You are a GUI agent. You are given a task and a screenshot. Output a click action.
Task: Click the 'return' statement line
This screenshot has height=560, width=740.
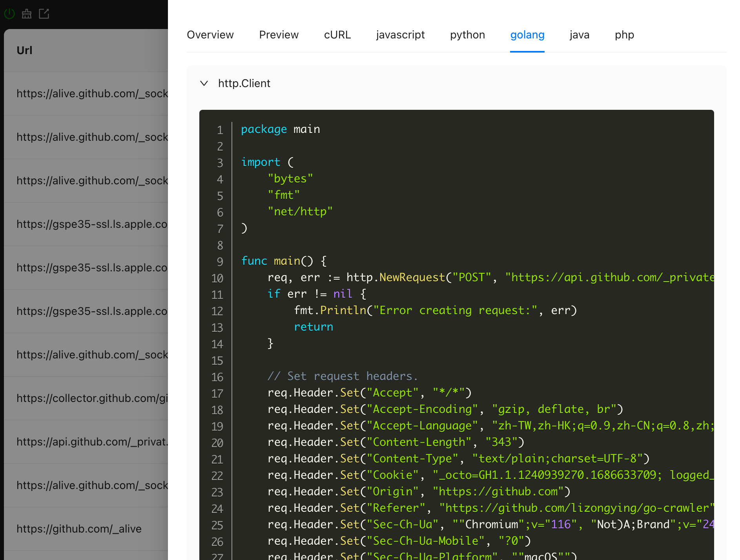pos(313,327)
